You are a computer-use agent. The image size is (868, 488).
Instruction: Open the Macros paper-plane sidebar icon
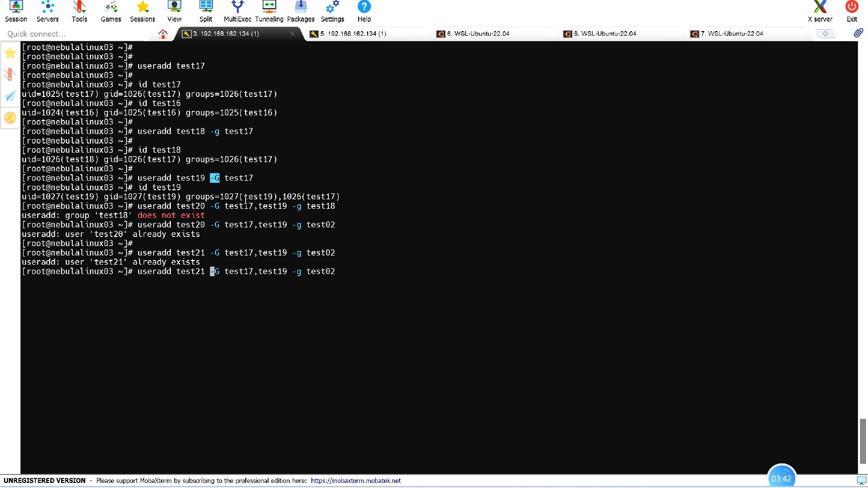tap(10, 96)
